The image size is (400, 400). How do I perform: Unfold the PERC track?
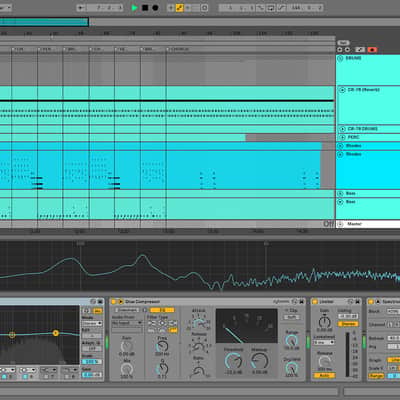[x=342, y=137]
